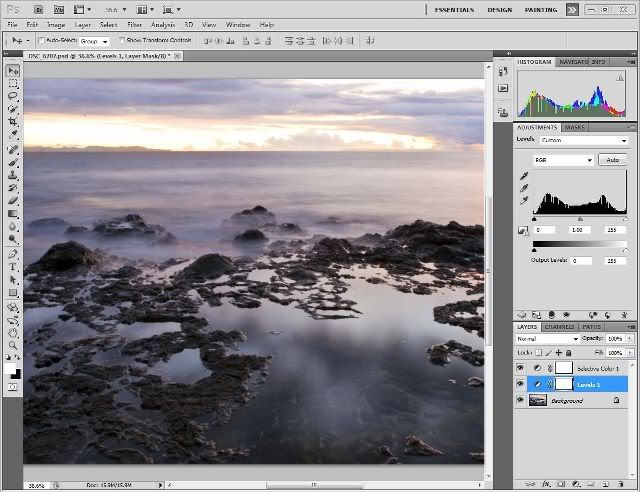Switch to the Painting workspace
Image resolution: width=640 pixels, height=492 pixels.
pos(539,9)
